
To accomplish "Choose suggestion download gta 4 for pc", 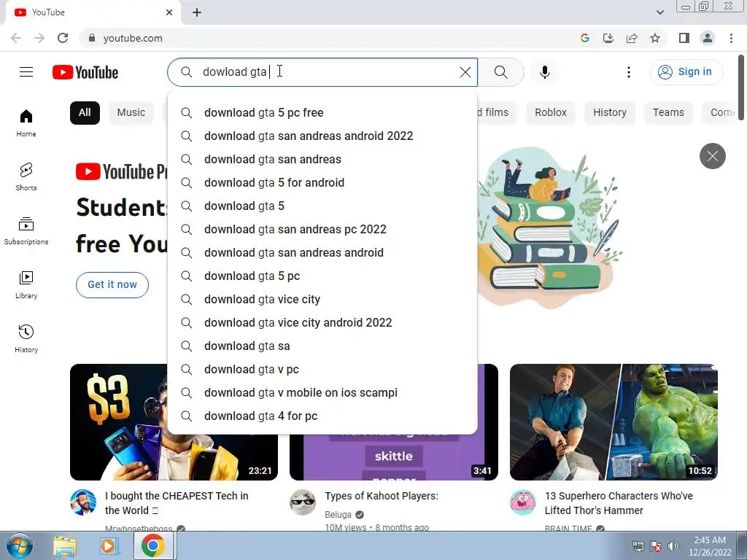I will [322, 416].
